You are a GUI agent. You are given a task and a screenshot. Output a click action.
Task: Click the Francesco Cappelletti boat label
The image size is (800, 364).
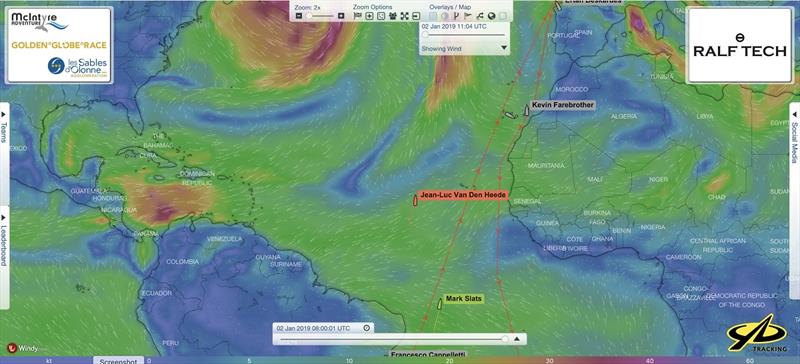tap(428, 354)
